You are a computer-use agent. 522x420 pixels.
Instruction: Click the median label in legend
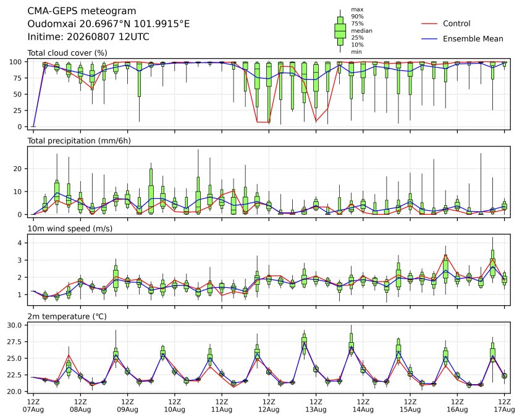[361, 31]
